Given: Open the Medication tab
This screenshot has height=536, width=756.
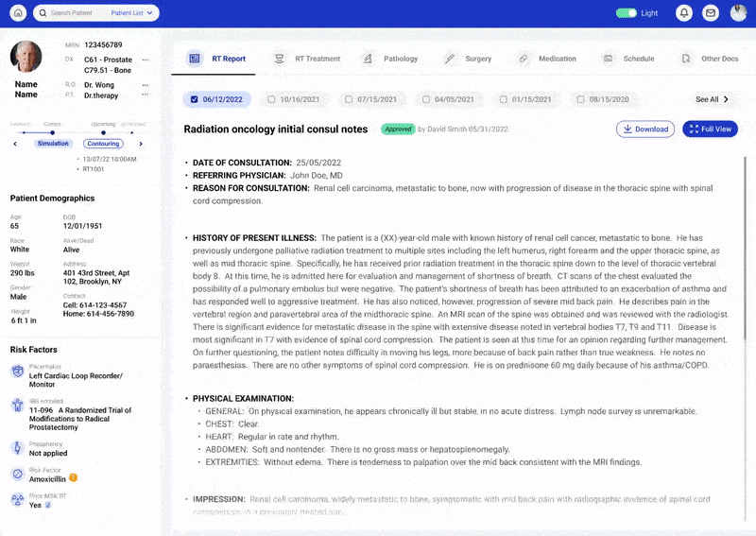Looking at the screenshot, I should coord(548,59).
